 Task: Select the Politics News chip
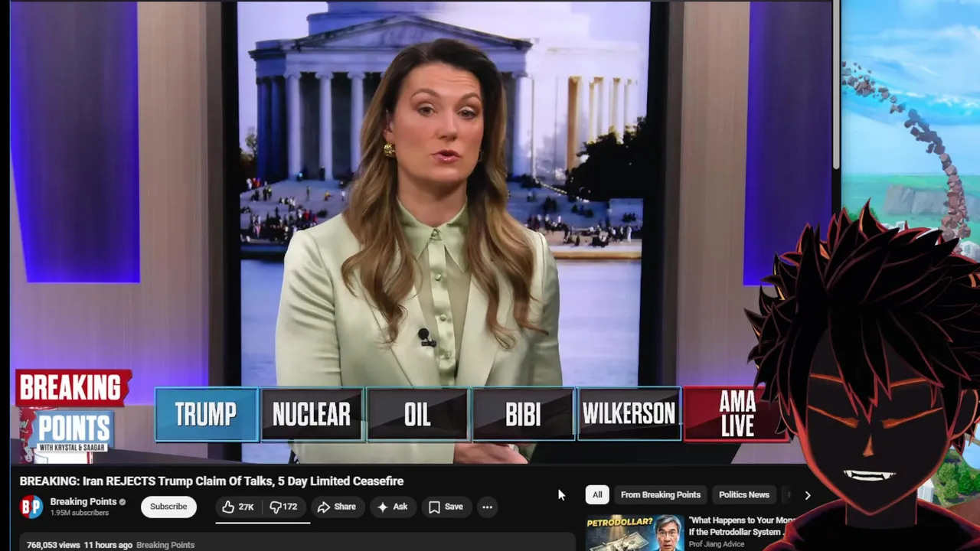(x=744, y=495)
